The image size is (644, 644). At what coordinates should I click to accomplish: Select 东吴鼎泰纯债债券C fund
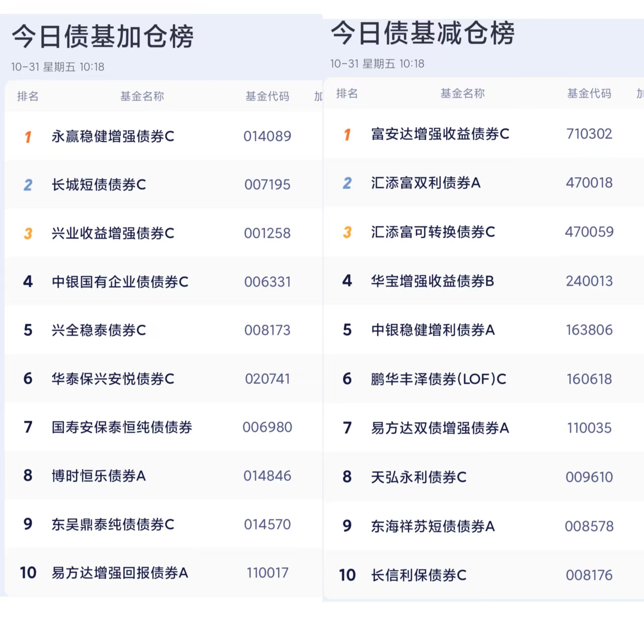point(113,524)
